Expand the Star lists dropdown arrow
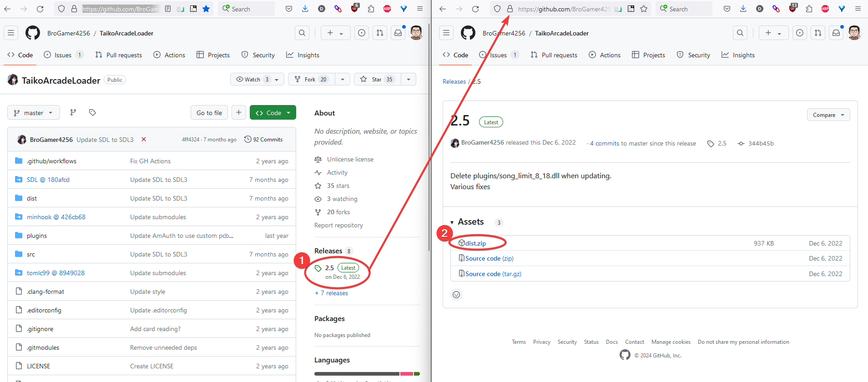This screenshot has width=868, height=382. (409, 79)
